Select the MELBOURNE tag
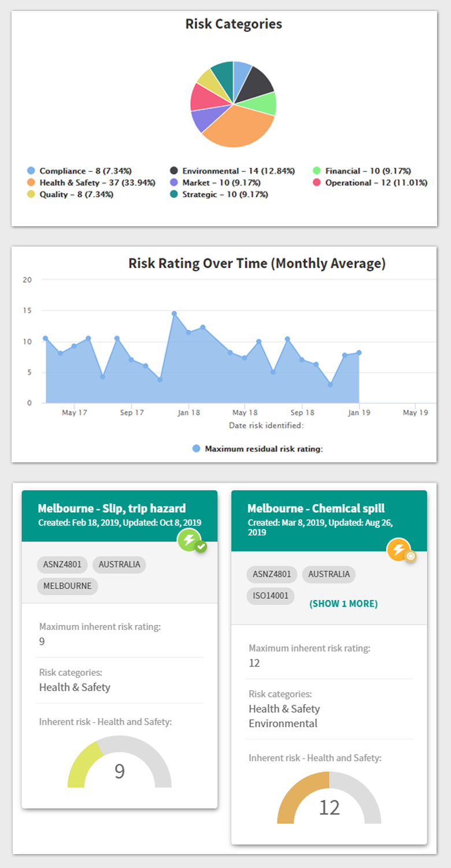Image resolution: width=451 pixels, height=868 pixels. pos(67,586)
